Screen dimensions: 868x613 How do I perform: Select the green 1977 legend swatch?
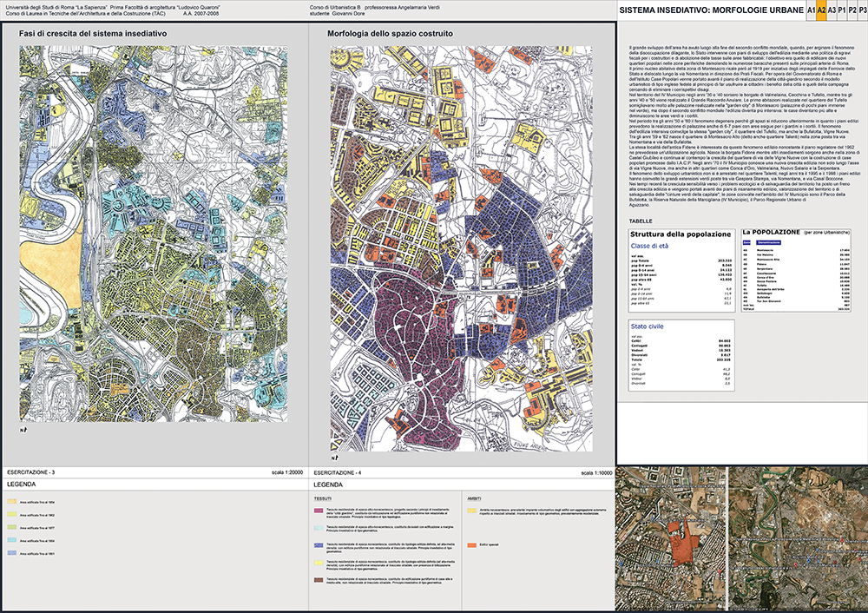point(10,527)
